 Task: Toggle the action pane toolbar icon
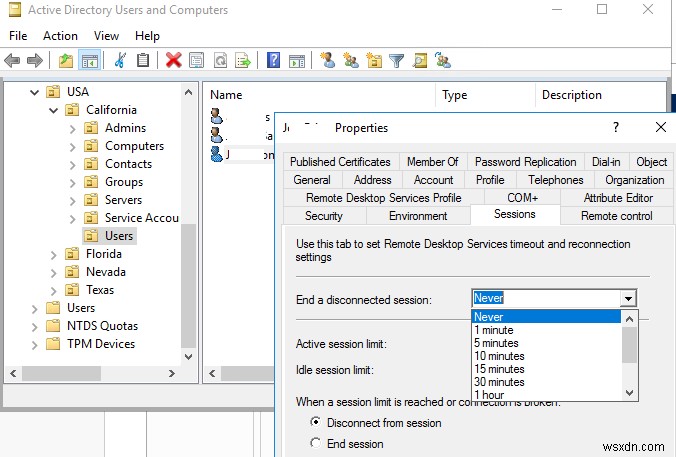297,60
